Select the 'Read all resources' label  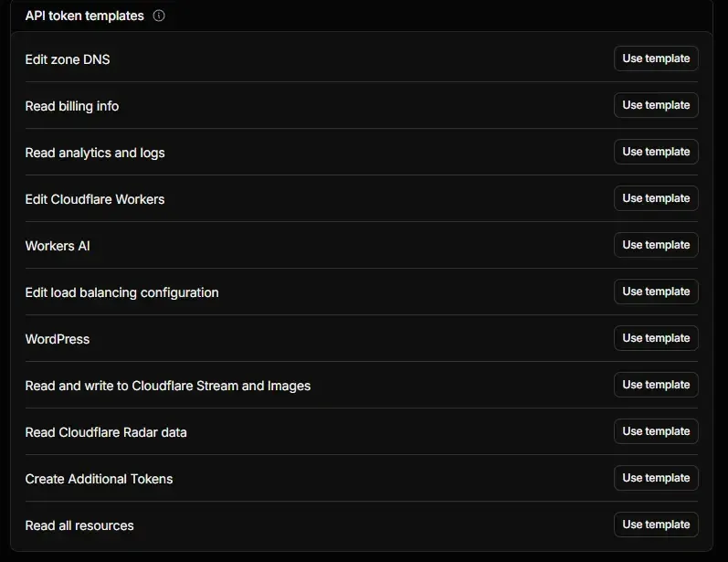click(79, 525)
